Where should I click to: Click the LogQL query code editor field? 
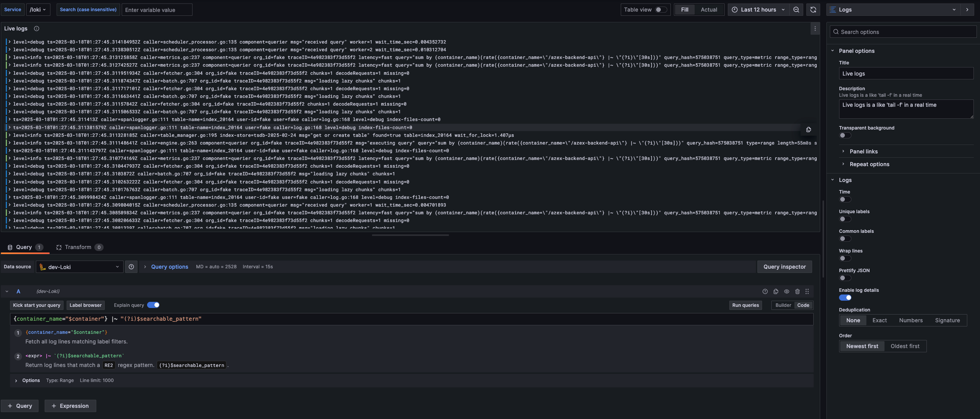412,319
